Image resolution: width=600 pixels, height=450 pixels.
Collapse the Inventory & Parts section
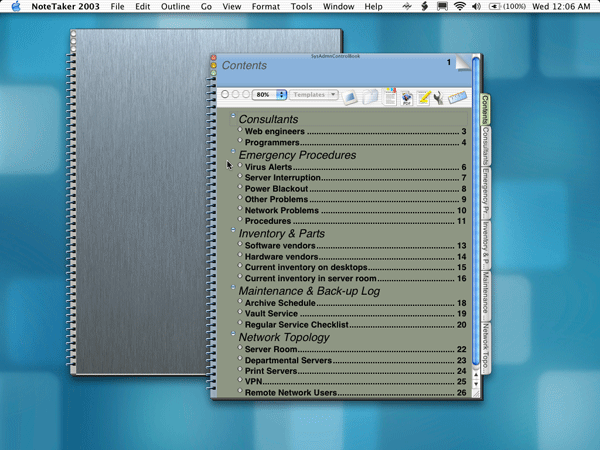pos(233,230)
